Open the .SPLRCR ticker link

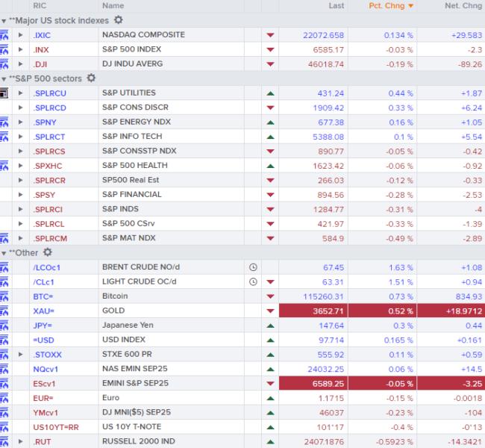[x=49, y=180]
